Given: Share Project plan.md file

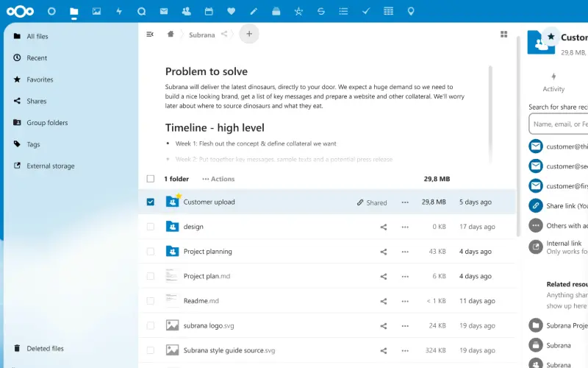Looking at the screenshot, I should coord(384,277).
